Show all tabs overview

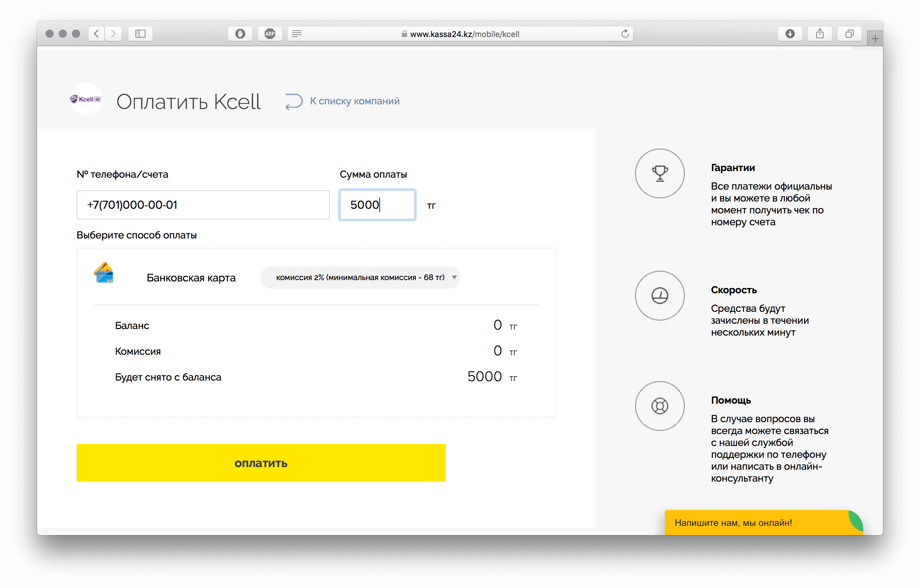click(x=849, y=34)
